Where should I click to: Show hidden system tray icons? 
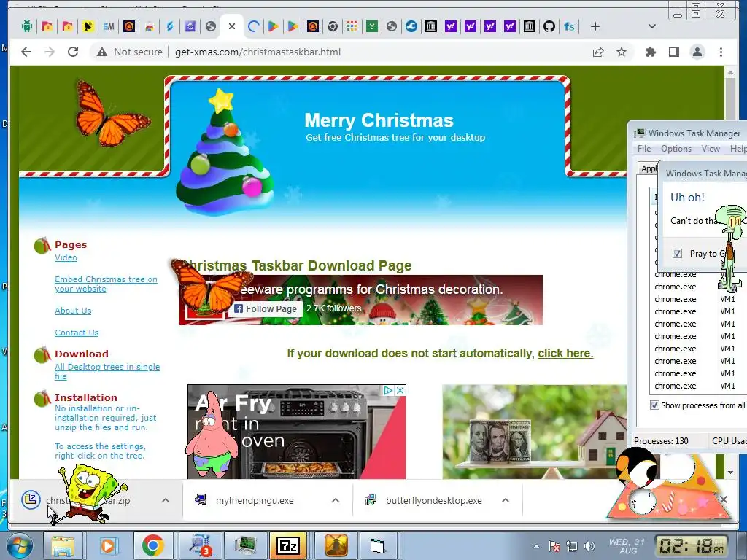pos(536,546)
